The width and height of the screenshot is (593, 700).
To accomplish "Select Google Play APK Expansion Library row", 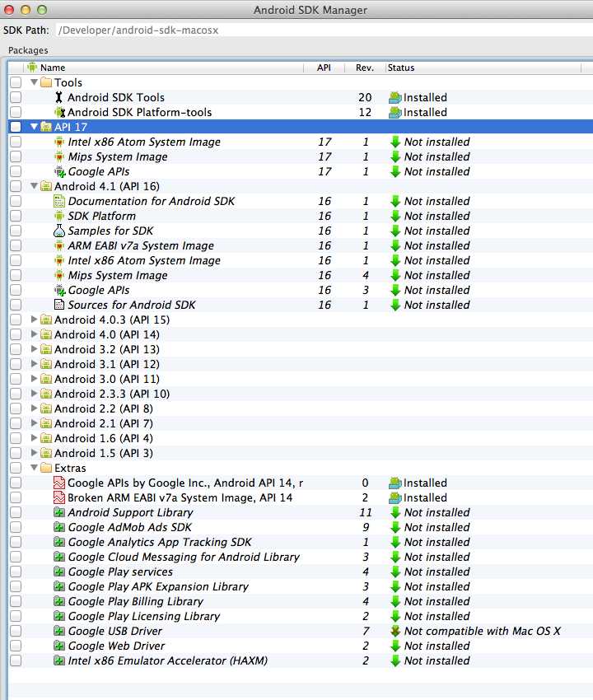I will [300, 586].
